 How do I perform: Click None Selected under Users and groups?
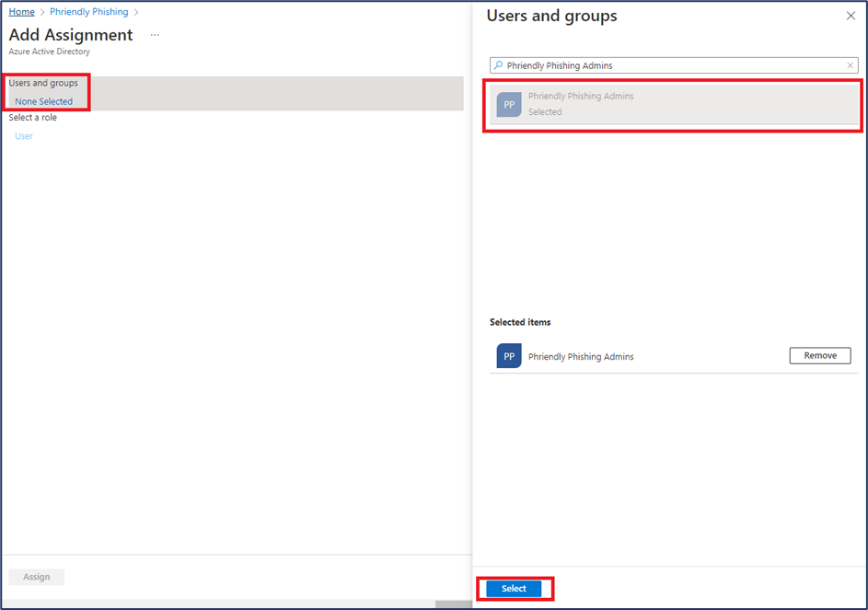coord(44,101)
